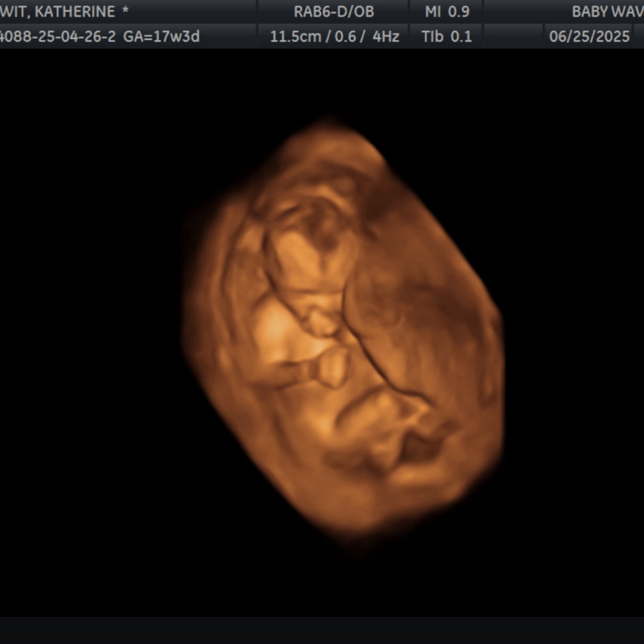Image resolution: width=644 pixels, height=644 pixels.
Task: Select the RAB6-D/OB probe label
Action: click(333, 11)
